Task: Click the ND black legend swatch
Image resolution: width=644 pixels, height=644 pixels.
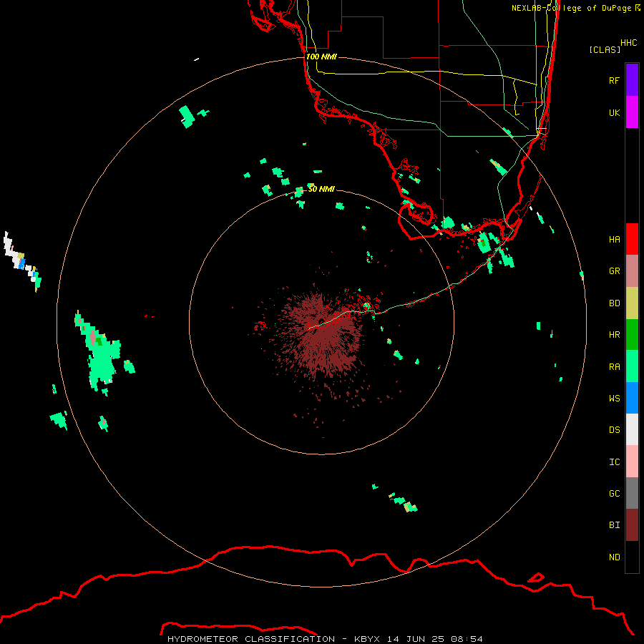Action: point(632,557)
